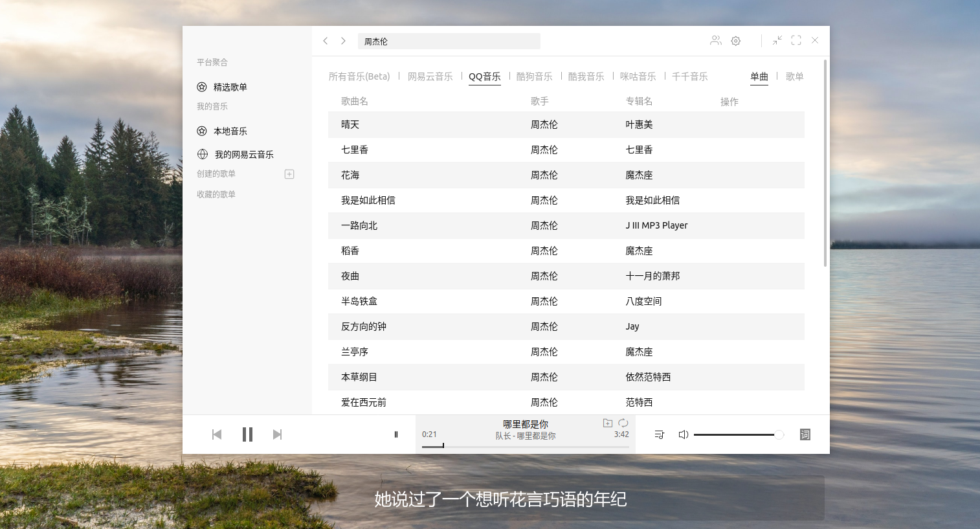The height and width of the screenshot is (529, 980).
Task: Pause the currently playing song
Action: coord(247,434)
